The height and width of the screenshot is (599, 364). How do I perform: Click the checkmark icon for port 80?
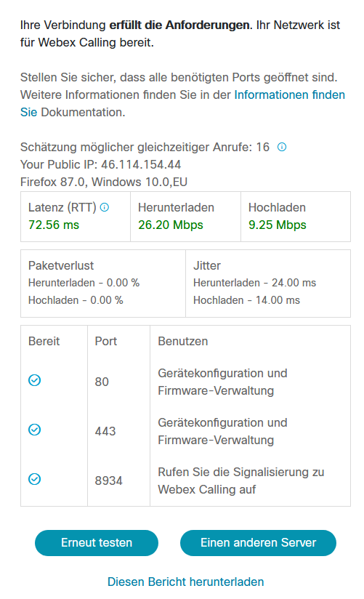click(x=35, y=380)
